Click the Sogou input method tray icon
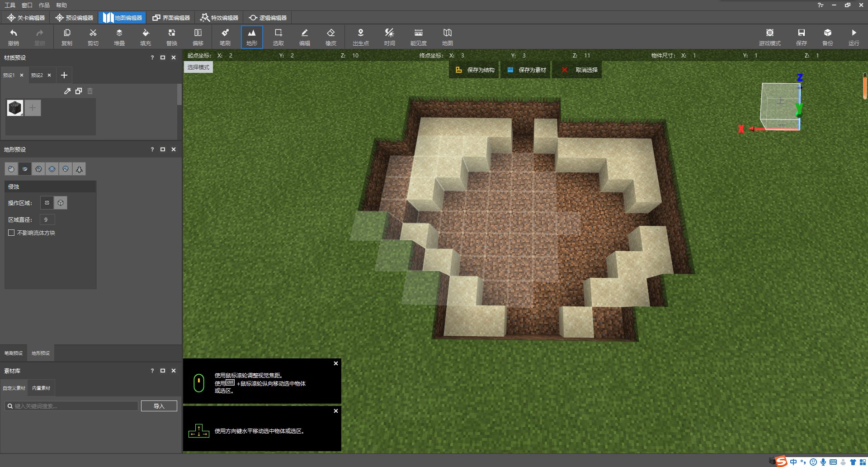The image size is (868, 467). coord(781,461)
